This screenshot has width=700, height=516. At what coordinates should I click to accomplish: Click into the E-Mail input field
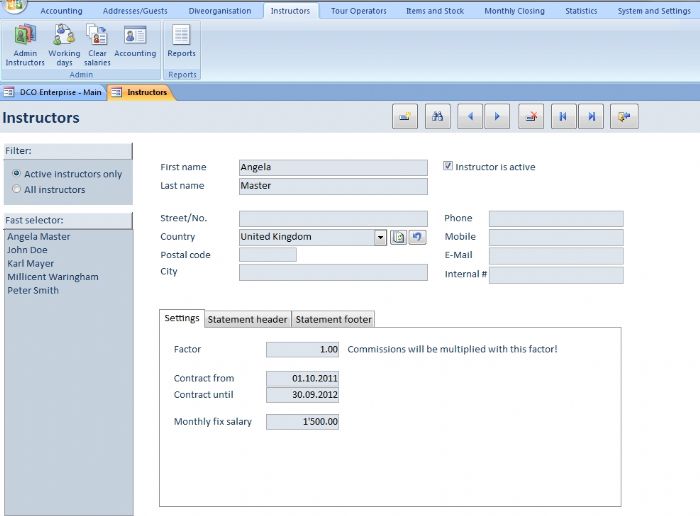pos(555,256)
